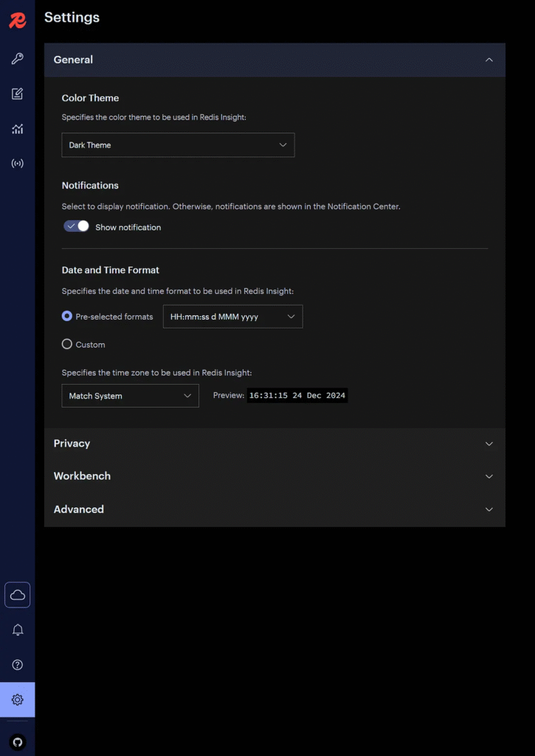This screenshot has height=756, width=535.
Task: Click the Settings gear icon
Action: (18, 700)
